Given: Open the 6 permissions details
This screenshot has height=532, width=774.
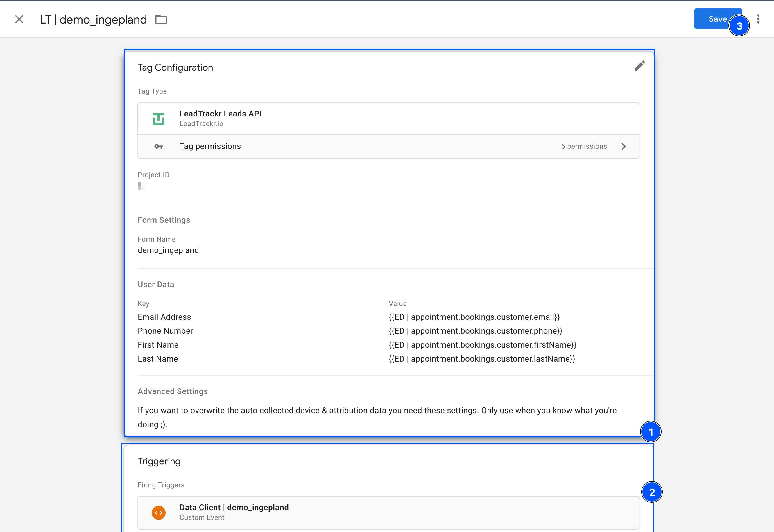Looking at the screenshot, I should [x=584, y=147].
